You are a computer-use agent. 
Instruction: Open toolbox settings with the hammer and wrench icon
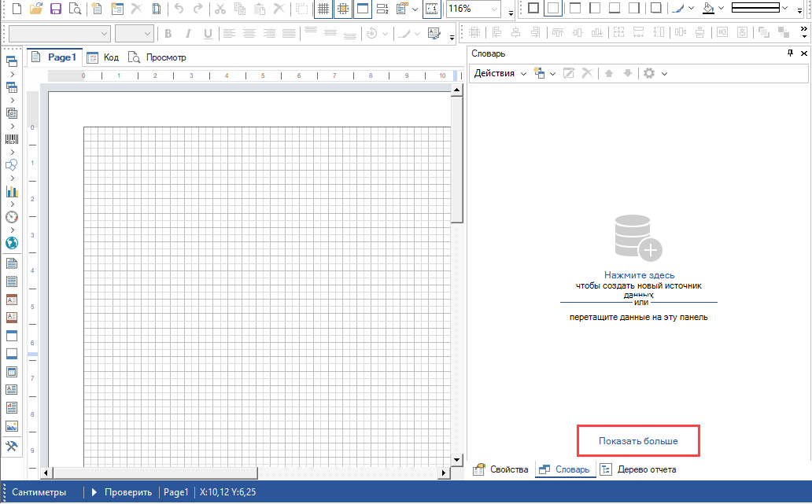[11, 446]
